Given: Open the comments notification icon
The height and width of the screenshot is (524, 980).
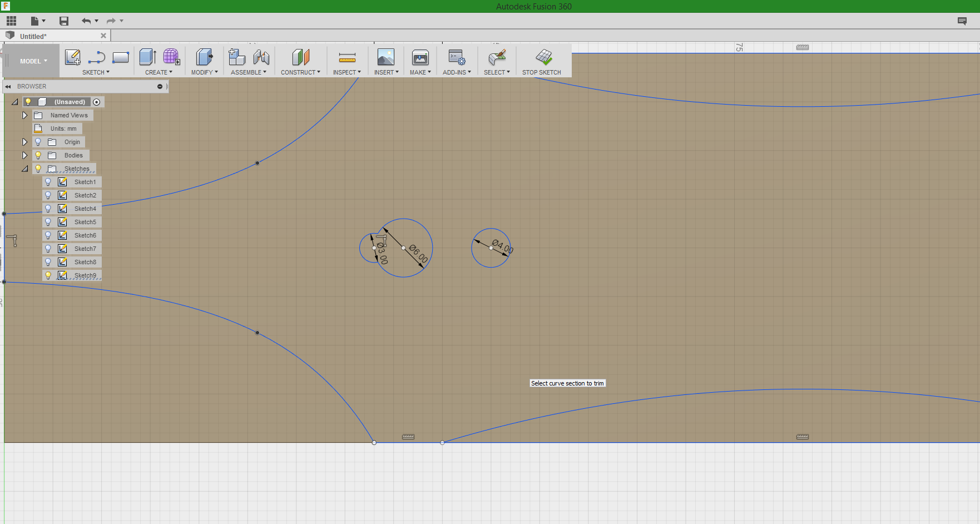Looking at the screenshot, I should pos(962,21).
